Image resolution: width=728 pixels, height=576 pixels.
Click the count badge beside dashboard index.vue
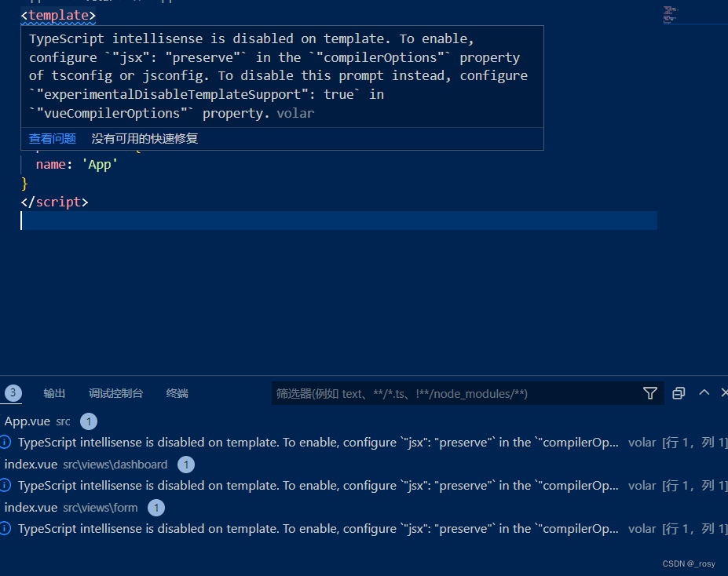pos(186,465)
